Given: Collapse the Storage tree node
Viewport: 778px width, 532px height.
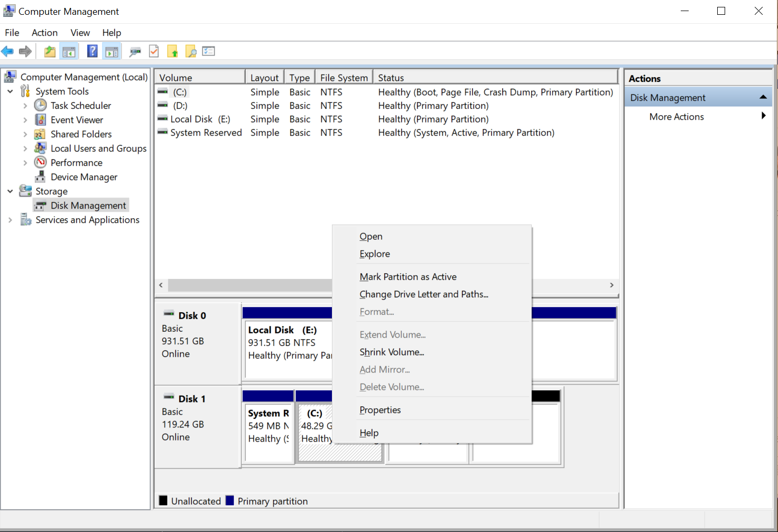Looking at the screenshot, I should click(10, 191).
